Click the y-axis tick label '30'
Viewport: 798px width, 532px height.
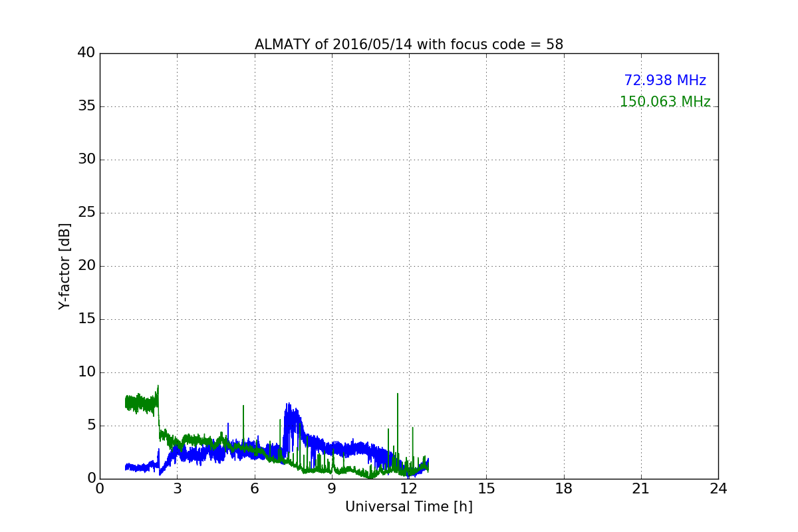(86, 160)
